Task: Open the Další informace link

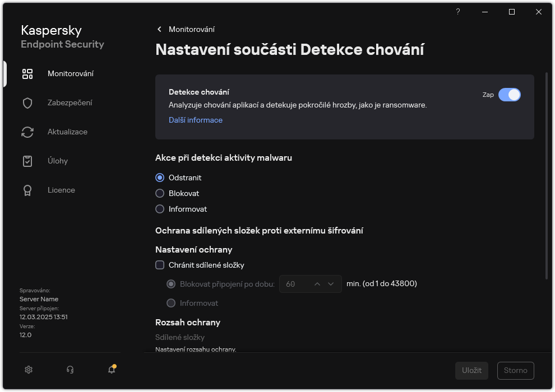Action: pyautogui.click(x=195, y=120)
